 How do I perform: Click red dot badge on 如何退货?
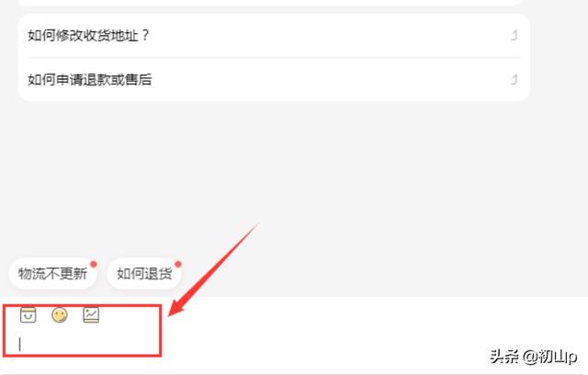(x=177, y=264)
